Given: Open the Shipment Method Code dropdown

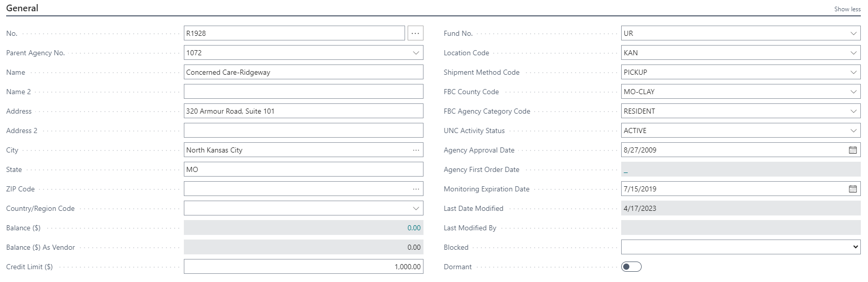Looking at the screenshot, I should pos(853,72).
